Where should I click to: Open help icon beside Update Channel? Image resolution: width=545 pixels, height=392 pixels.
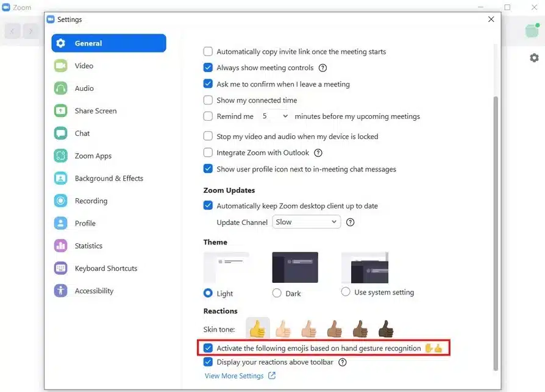tap(351, 222)
